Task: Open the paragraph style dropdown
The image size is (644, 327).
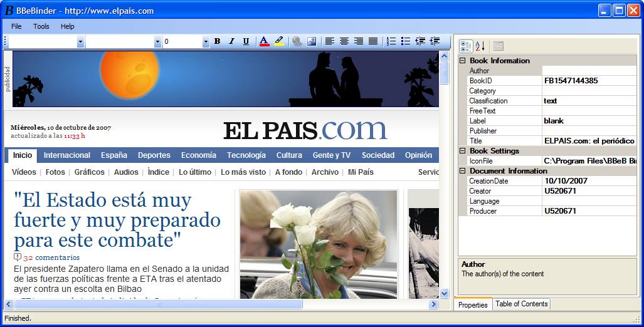Action: 80,41
